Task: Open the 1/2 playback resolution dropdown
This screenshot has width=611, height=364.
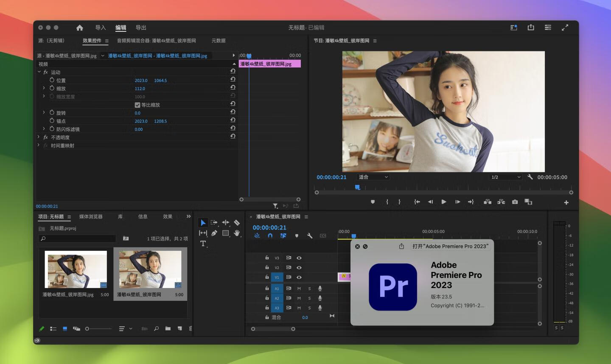Action: click(x=506, y=177)
